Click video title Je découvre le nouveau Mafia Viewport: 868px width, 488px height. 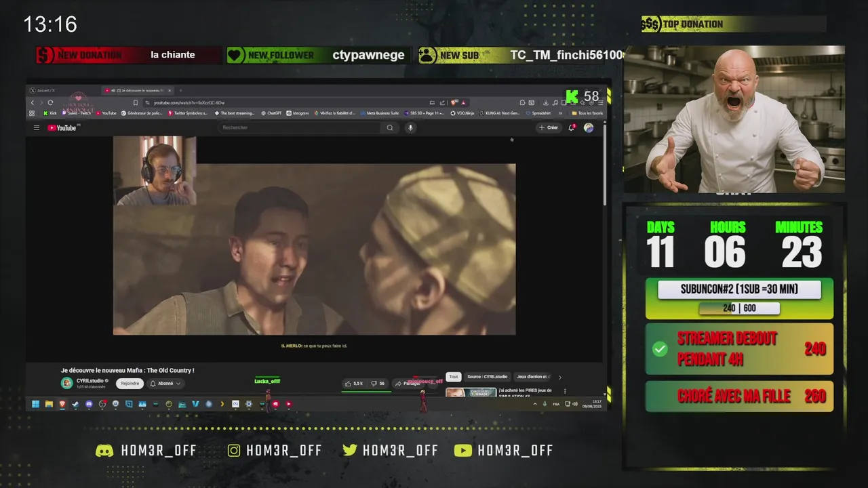point(127,371)
